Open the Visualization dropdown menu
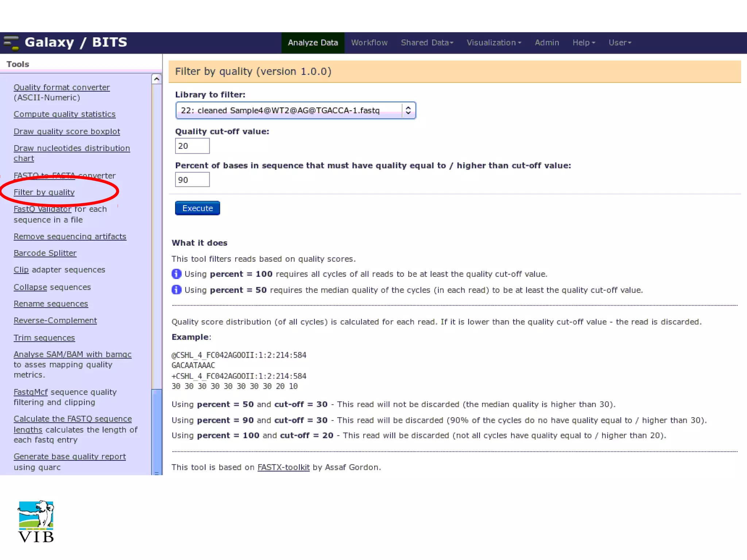747x560 pixels. click(494, 43)
